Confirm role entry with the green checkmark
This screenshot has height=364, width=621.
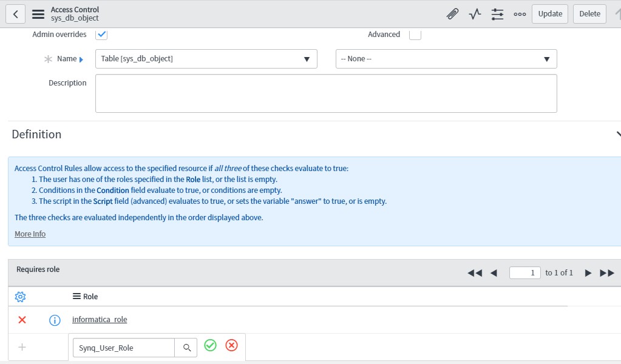pos(210,345)
